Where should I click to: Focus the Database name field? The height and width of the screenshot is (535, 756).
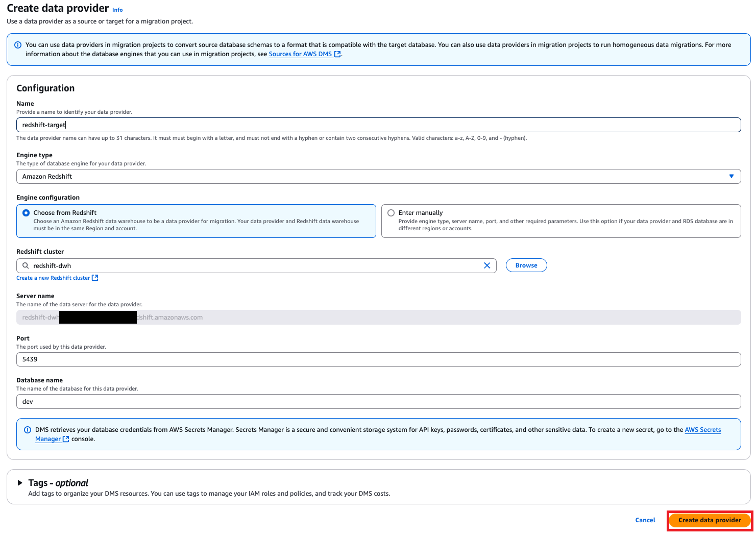click(x=378, y=402)
